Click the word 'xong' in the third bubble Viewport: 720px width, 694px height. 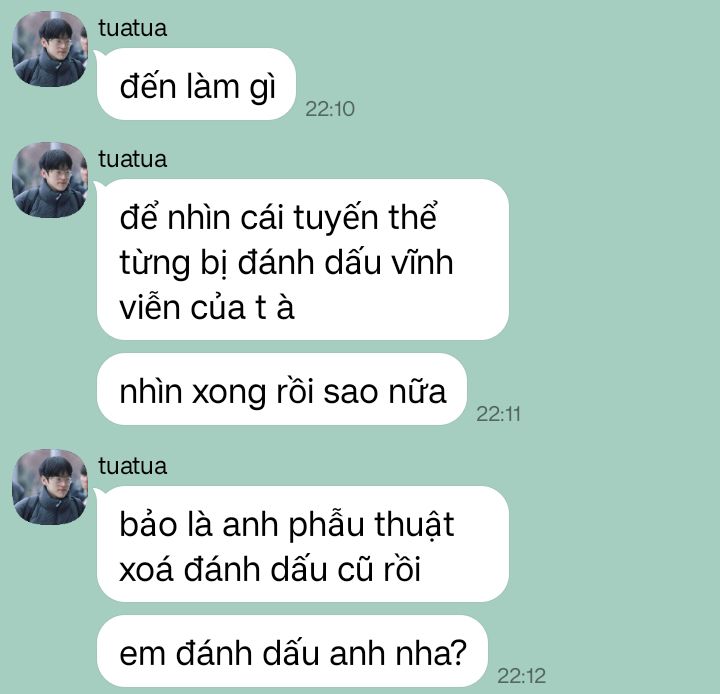tap(228, 393)
